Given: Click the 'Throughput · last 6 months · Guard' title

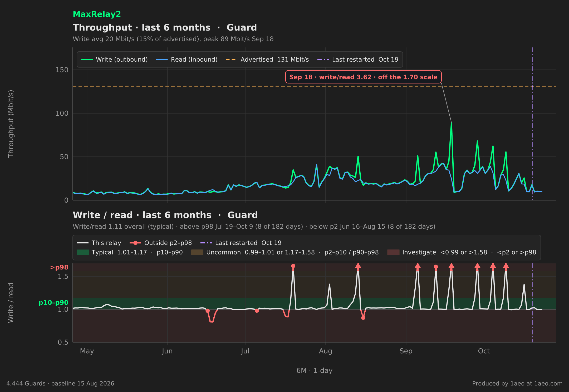Looking at the screenshot, I should tap(165, 28).
